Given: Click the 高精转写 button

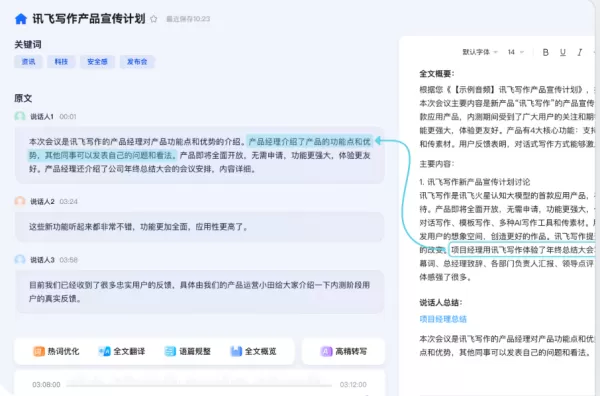Looking at the screenshot, I should click(x=343, y=351).
